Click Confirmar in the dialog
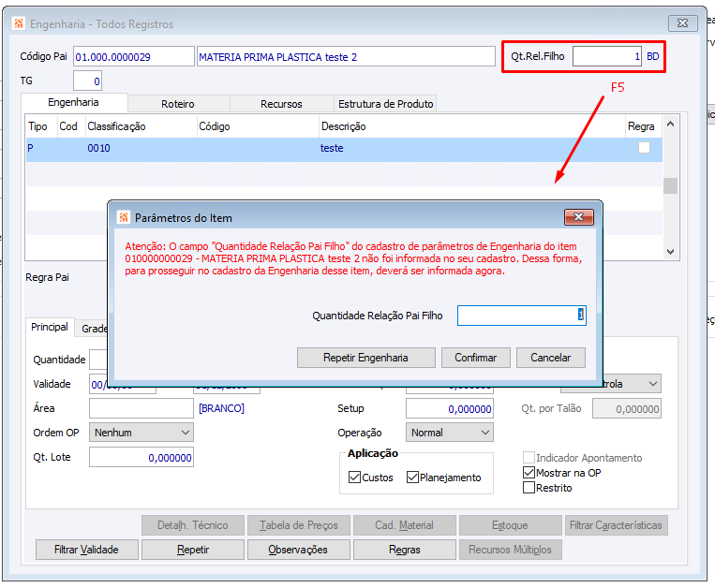This screenshot has height=588, width=715. click(x=476, y=358)
